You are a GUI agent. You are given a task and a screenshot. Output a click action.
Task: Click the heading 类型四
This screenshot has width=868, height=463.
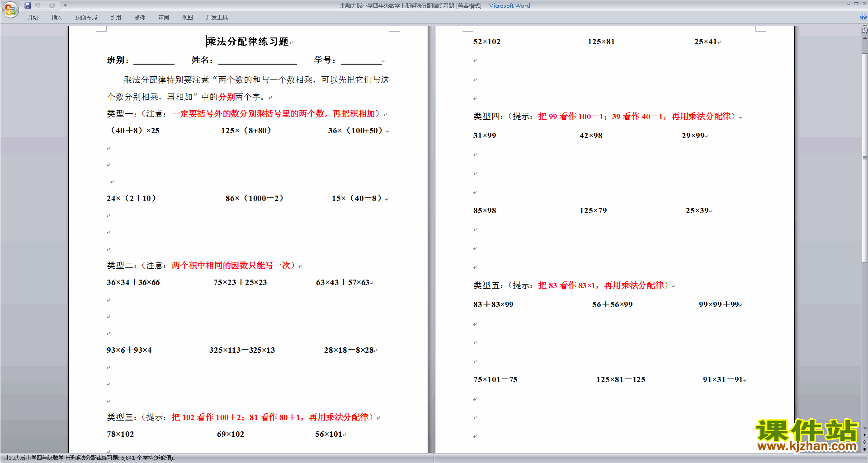(486, 117)
